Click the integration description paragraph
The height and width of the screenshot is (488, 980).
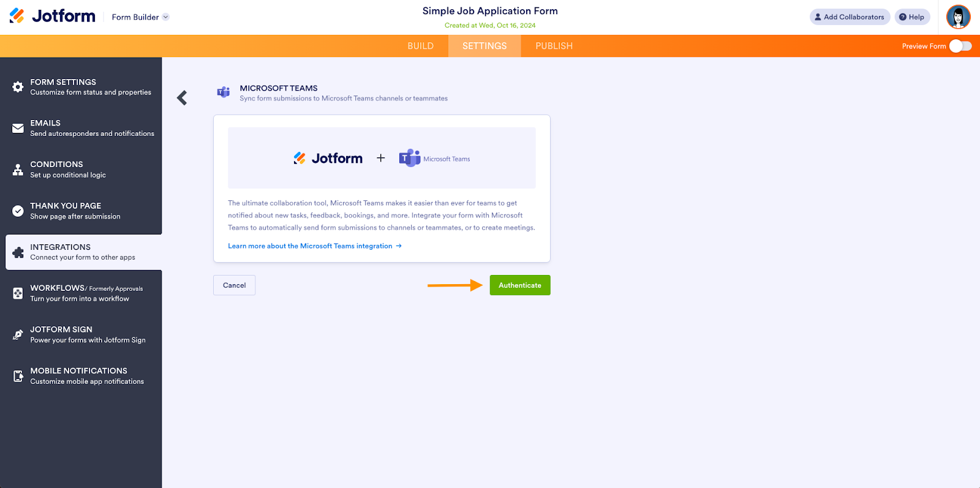(x=382, y=216)
